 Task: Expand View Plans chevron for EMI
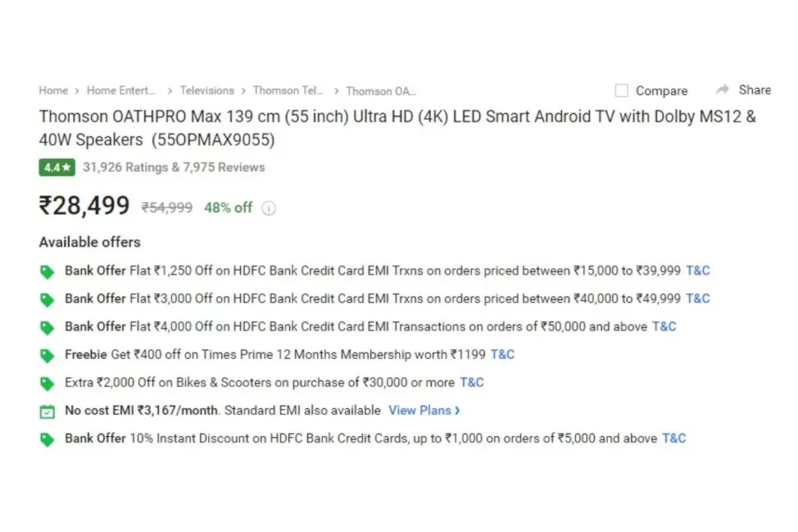click(457, 410)
